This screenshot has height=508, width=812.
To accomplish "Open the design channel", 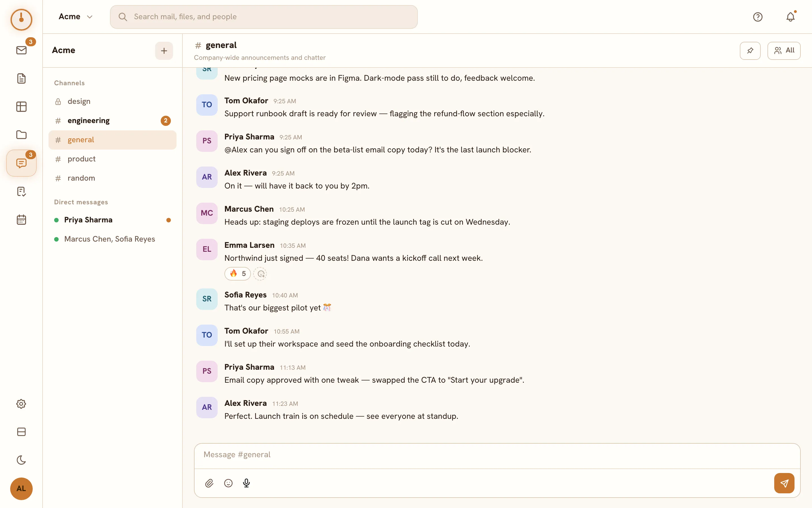I will pyautogui.click(x=112, y=102).
